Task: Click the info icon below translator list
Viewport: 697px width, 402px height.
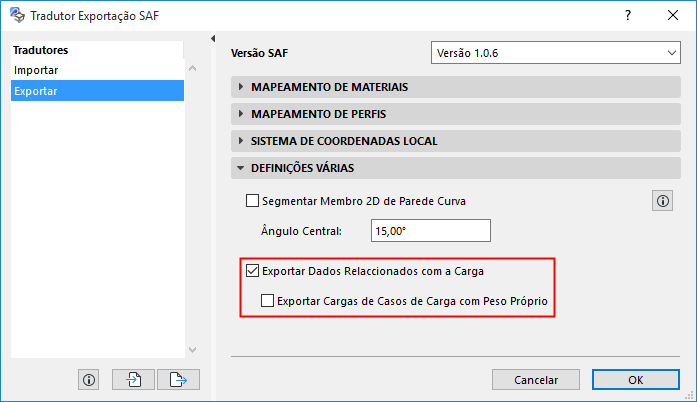Action: point(89,379)
